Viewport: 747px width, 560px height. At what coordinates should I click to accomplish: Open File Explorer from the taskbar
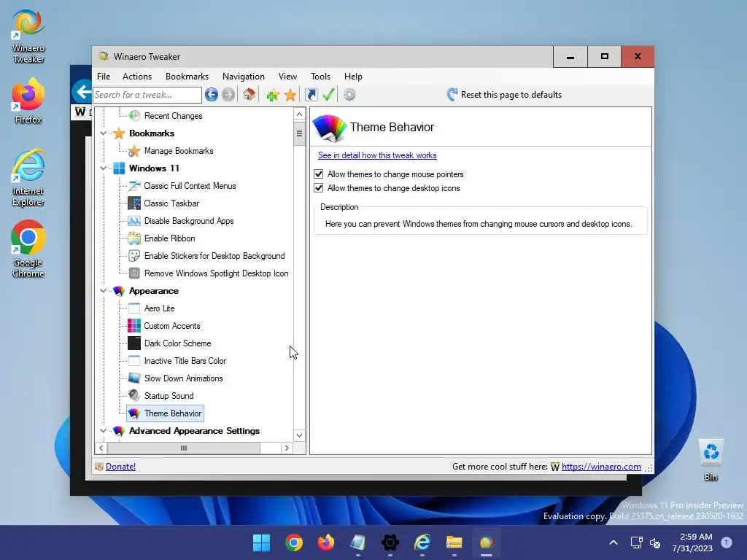coord(454,542)
